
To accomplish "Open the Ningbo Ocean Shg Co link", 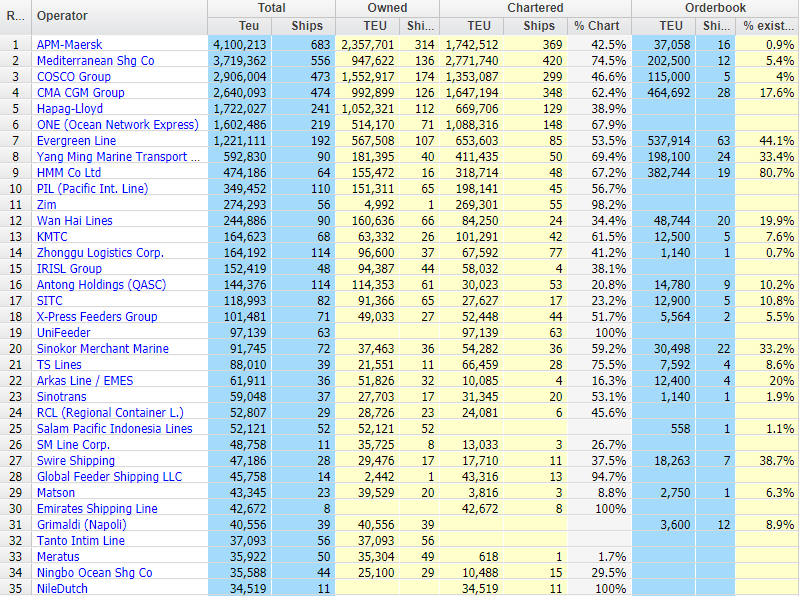I will tap(95, 573).
